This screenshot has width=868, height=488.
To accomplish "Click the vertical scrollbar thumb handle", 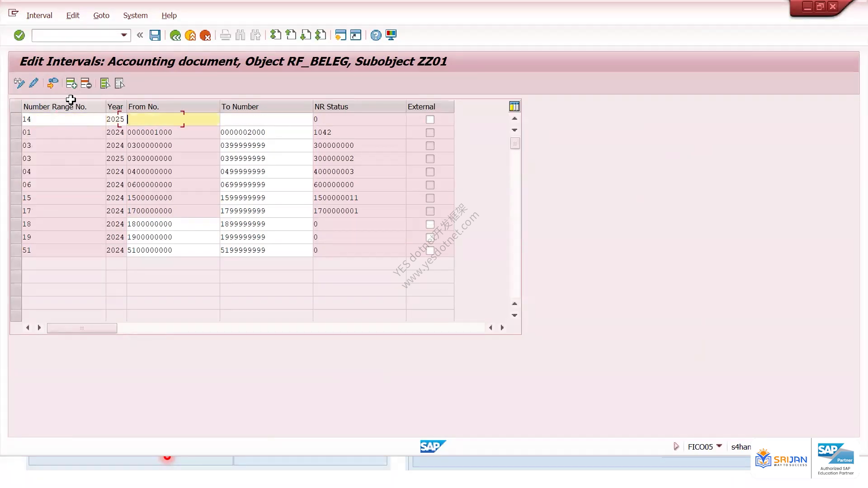I will tap(515, 144).
